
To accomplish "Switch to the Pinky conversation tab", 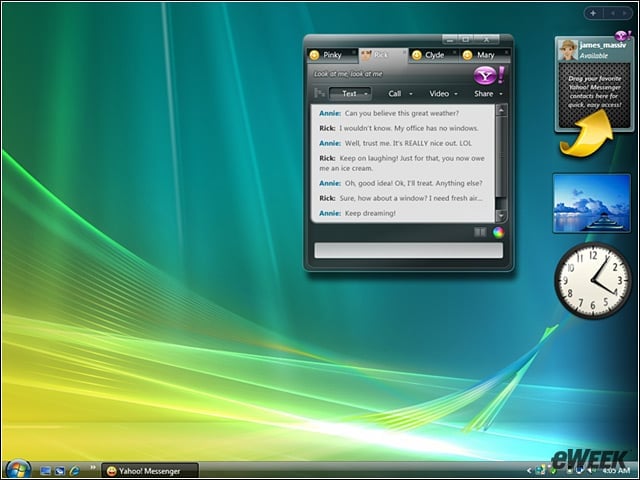I will point(332,55).
